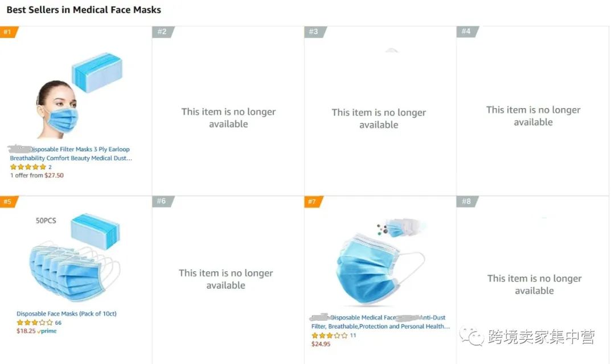The height and width of the screenshot is (364, 615).
Task: Open the #7 blue medical mask image
Action: point(380,262)
